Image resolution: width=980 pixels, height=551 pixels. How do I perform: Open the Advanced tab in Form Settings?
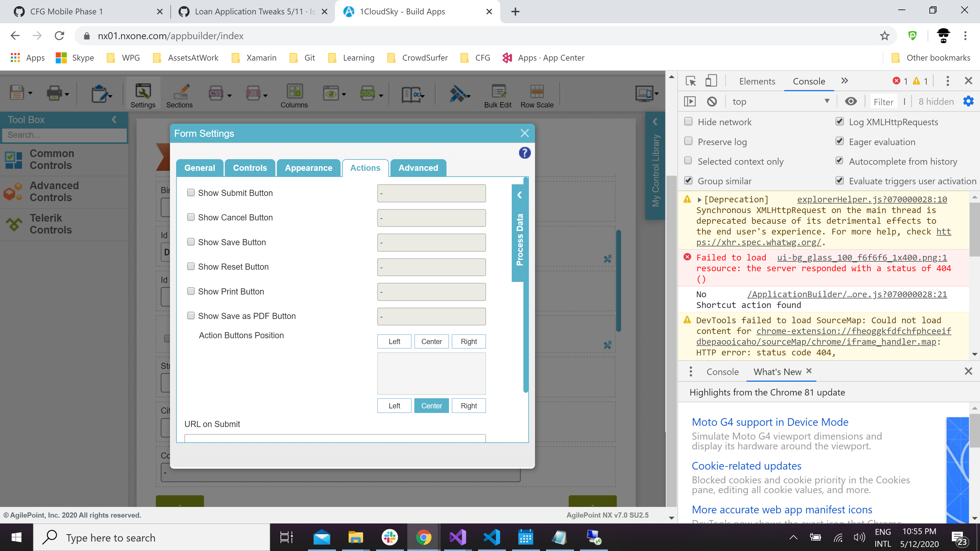click(418, 168)
